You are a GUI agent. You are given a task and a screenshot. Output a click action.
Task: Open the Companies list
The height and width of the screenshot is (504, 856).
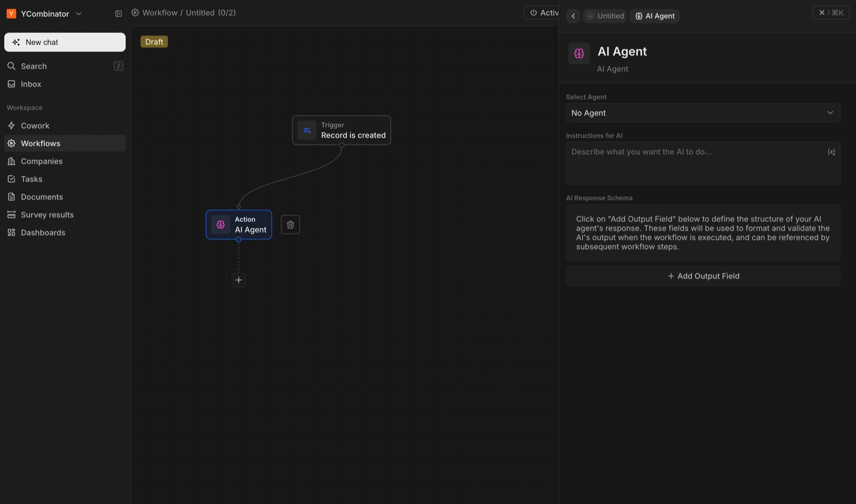(65, 161)
